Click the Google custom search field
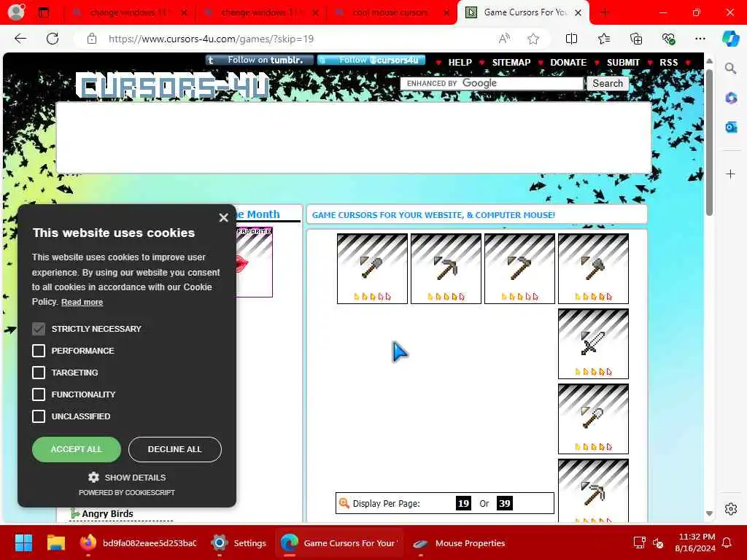Viewport: 747px width, 560px height. 492,83
